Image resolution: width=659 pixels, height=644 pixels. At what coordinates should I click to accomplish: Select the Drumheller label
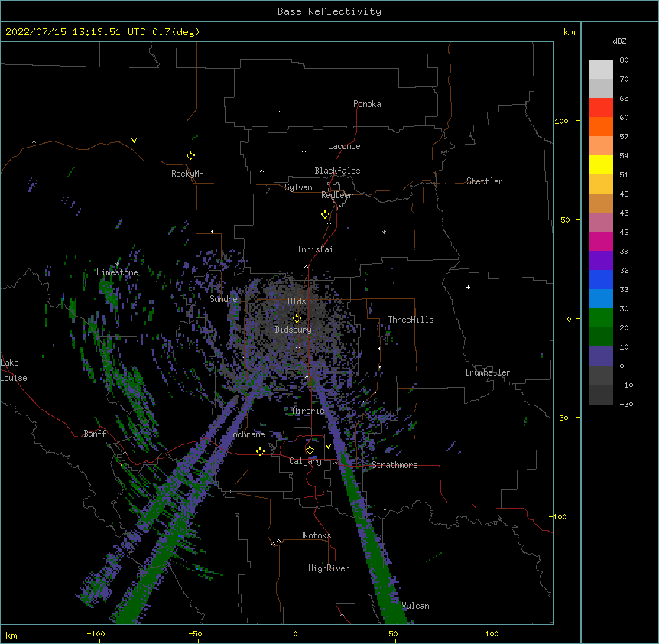(488, 372)
